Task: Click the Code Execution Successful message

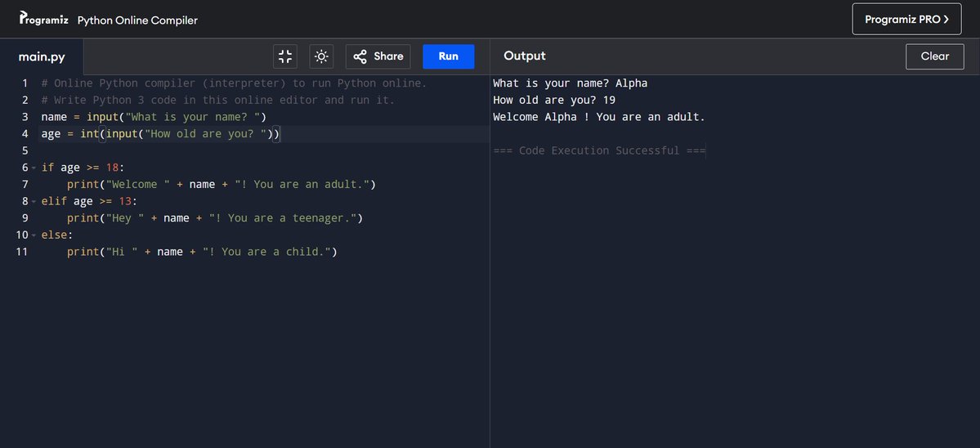Action: click(599, 150)
